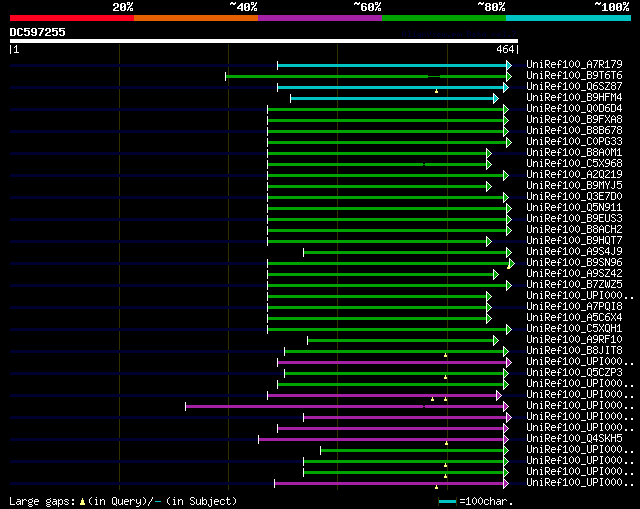Viewport: 640px width, 509px height.
Task: Select the UniRef100_C5X968 label
Action: point(574,164)
